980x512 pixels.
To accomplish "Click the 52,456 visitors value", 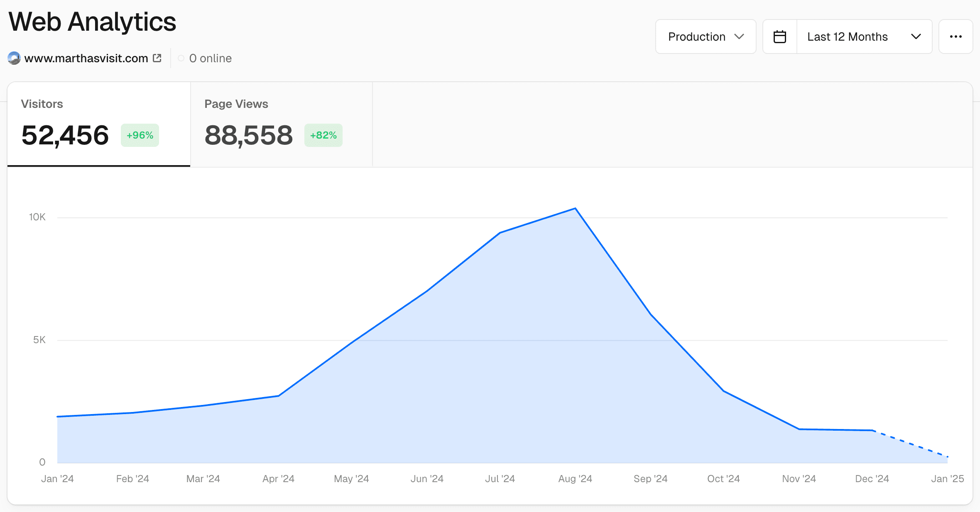I will pos(65,135).
